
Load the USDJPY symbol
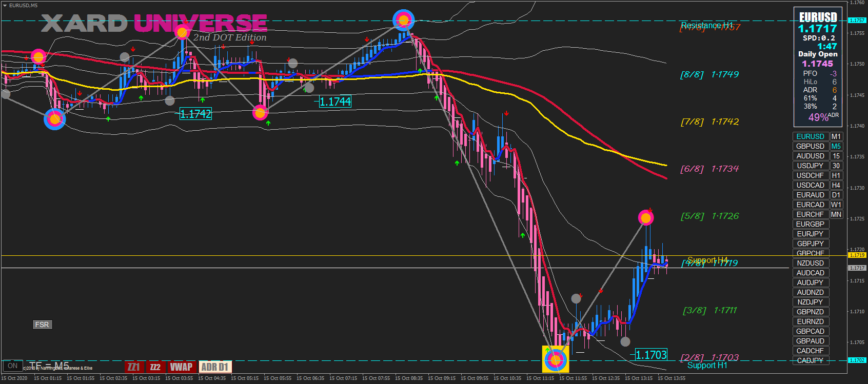coord(811,166)
